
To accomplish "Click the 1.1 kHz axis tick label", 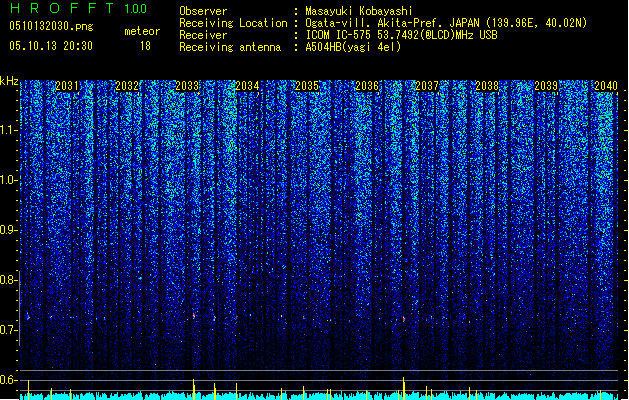I will click(x=9, y=130).
